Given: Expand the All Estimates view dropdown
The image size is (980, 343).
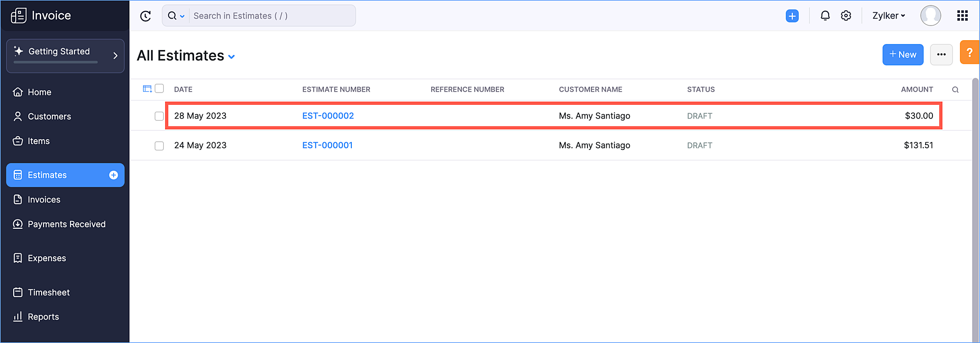Looking at the screenshot, I should coord(232,57).
